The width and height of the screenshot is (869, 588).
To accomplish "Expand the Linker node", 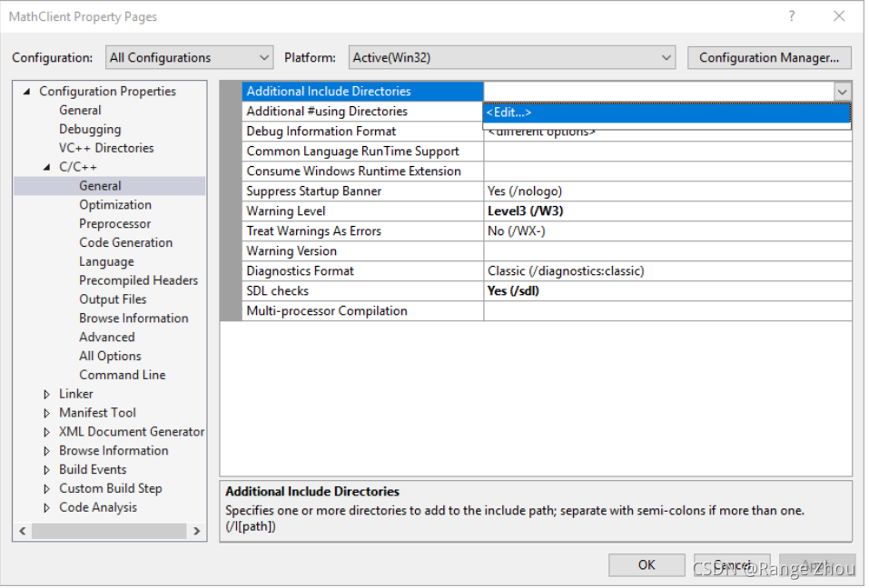I will [x=47, y=394].
